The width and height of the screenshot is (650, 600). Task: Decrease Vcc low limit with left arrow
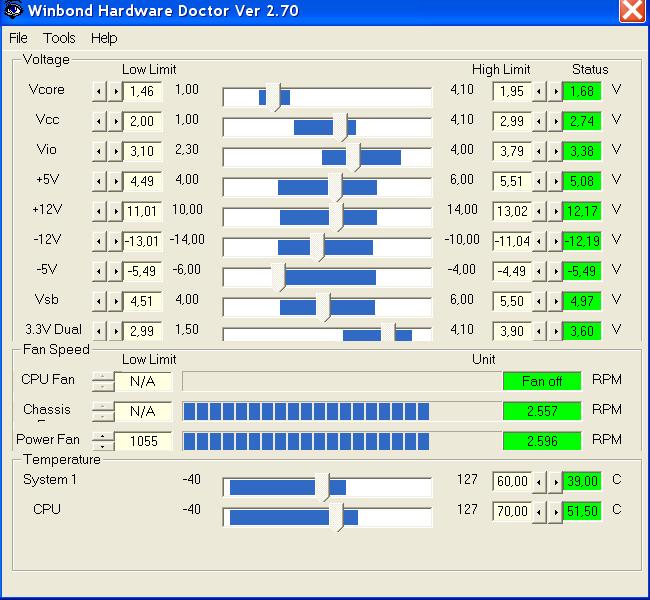point(99,121)
